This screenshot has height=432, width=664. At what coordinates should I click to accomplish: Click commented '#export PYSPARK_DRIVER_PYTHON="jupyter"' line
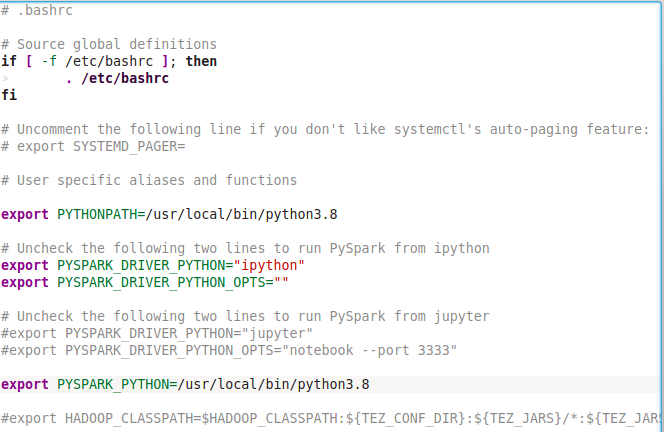(x=157, y=333)
